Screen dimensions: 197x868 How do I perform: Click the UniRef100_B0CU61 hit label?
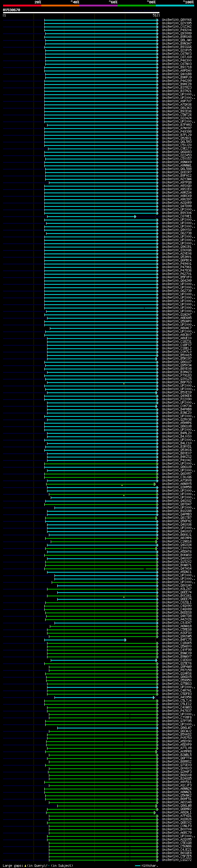click(x=177, y=595)
